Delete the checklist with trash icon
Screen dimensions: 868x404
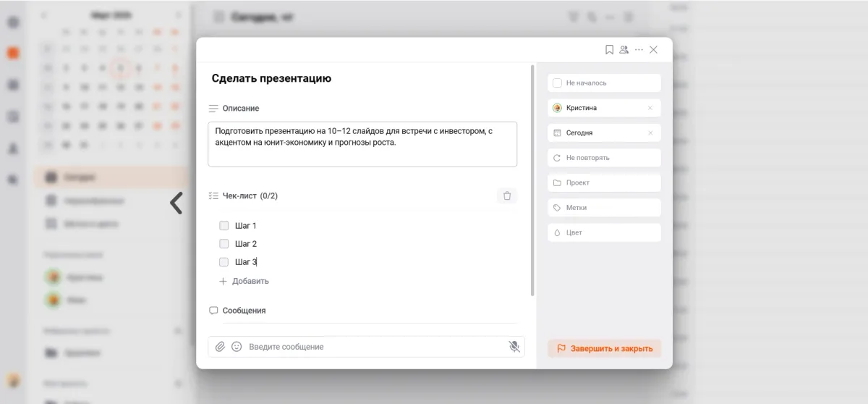[x=507, y=195]
